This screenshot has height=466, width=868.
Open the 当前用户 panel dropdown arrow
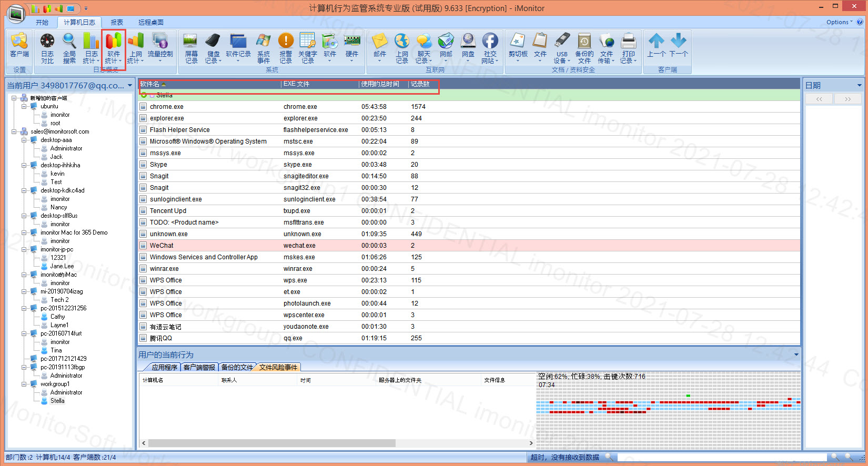click(130, 85)
